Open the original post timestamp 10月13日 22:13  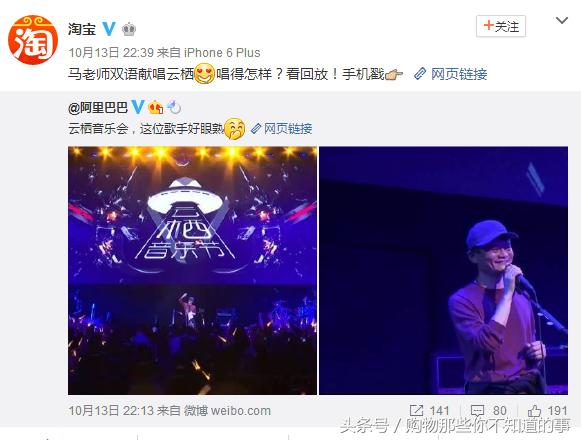[x=111, y=411]
